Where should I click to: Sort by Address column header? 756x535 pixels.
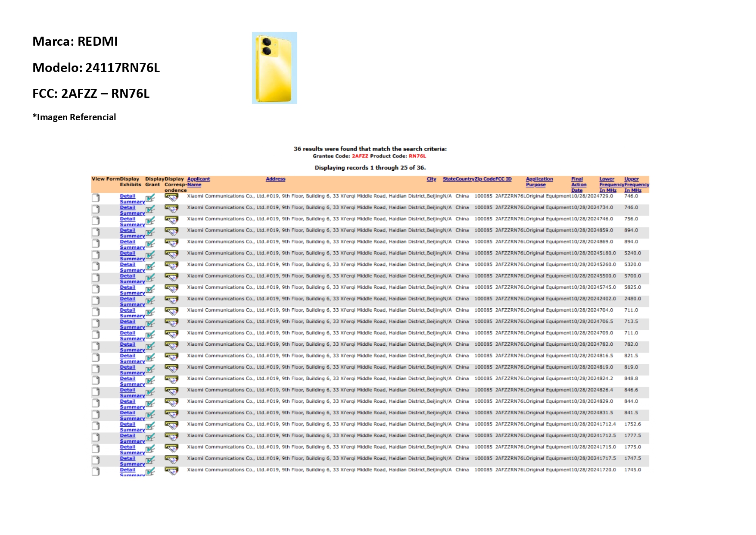(x=276, y=179)
